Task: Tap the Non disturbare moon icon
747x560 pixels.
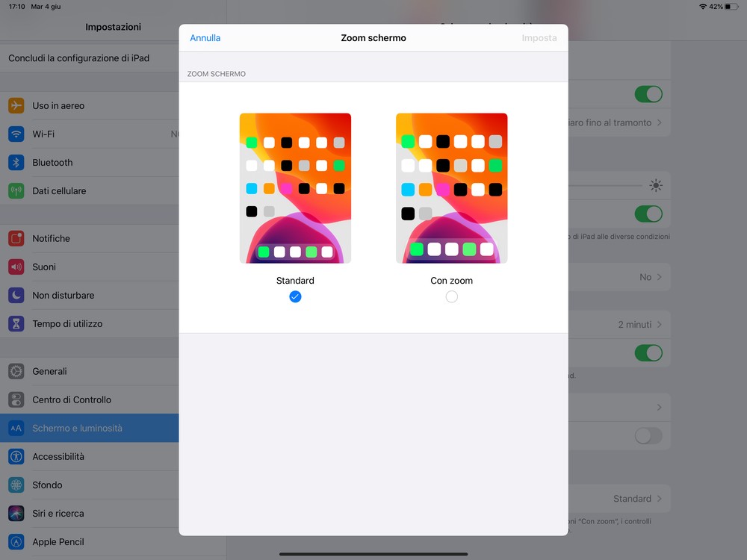Action: click(16, 296)
